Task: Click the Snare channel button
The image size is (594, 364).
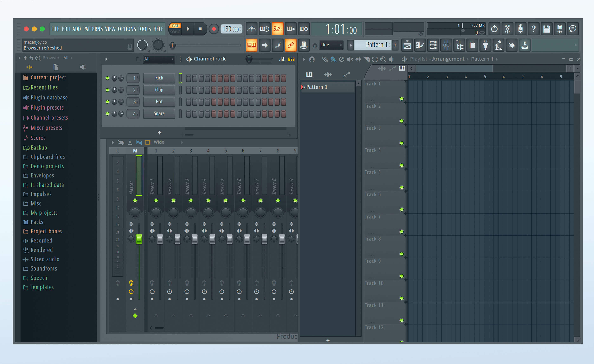Action: coord(159,113)
